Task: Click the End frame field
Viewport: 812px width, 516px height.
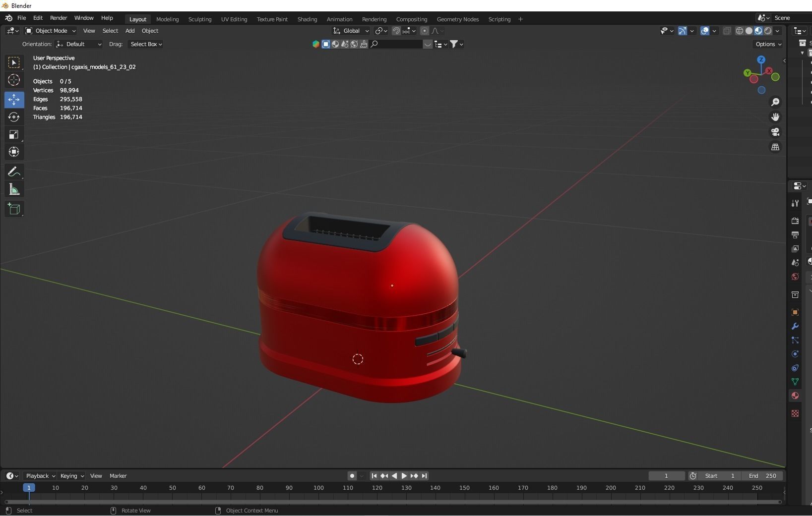Action: click(x=762, y=476)
